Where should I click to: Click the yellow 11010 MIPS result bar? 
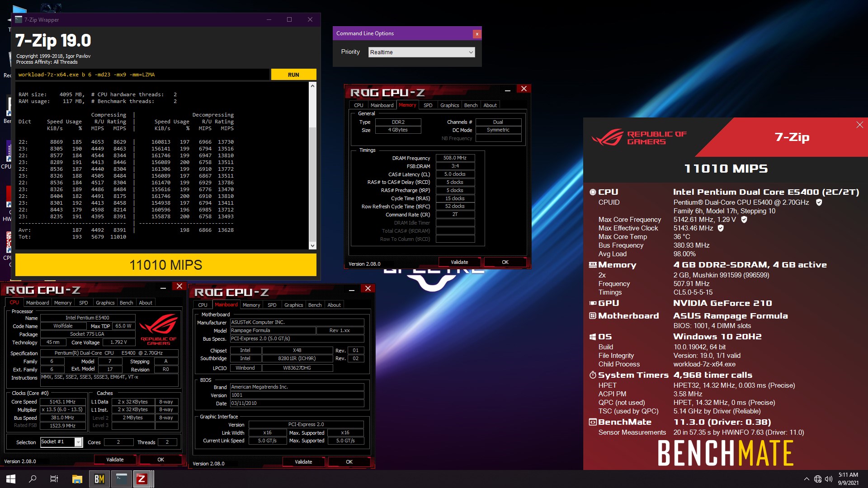click(166, 265)
